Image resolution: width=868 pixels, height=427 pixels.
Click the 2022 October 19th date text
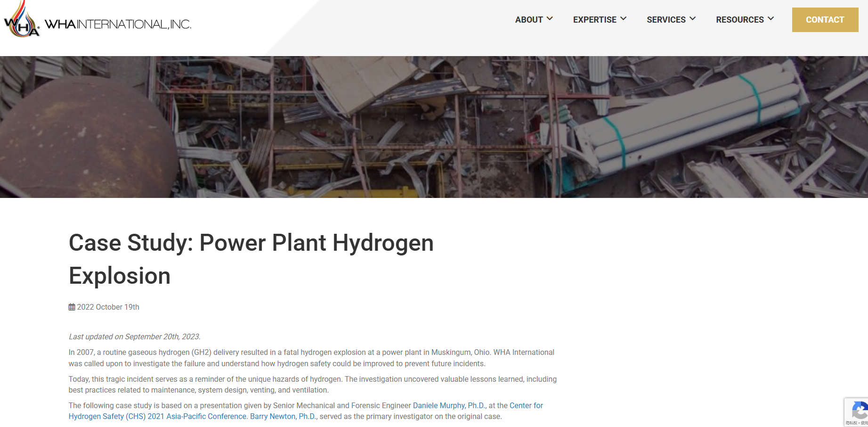coord(108,307)
